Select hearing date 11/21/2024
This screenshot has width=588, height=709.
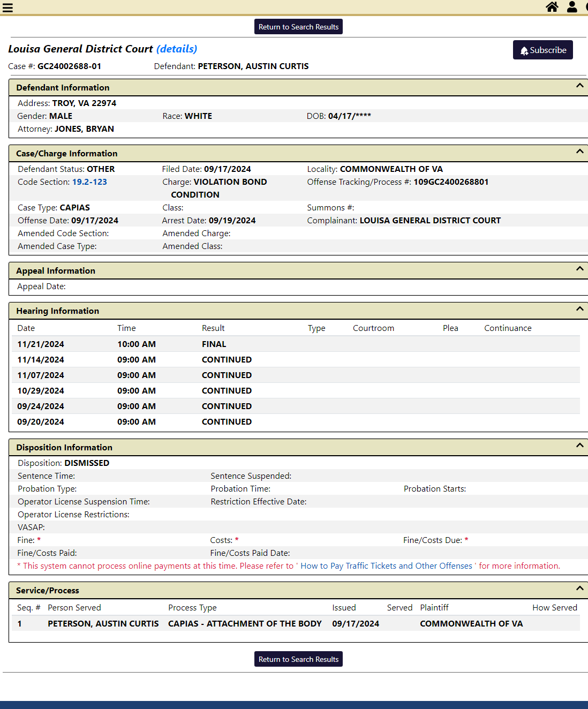click(x=41, y=344)
